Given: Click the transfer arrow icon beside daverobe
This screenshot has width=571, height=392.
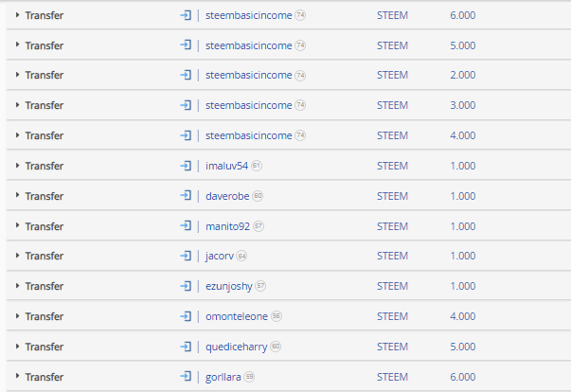Looking at the screenshot, I should (186, 196).
